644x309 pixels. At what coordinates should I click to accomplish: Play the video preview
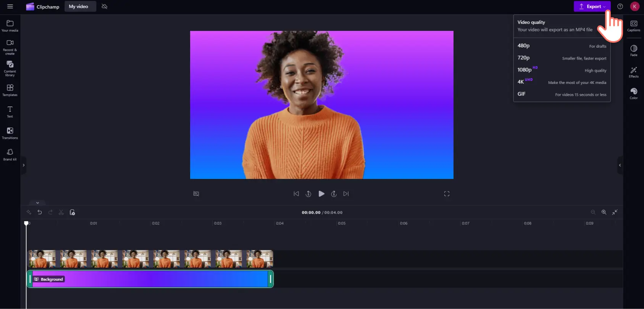(x=321, y=194)
